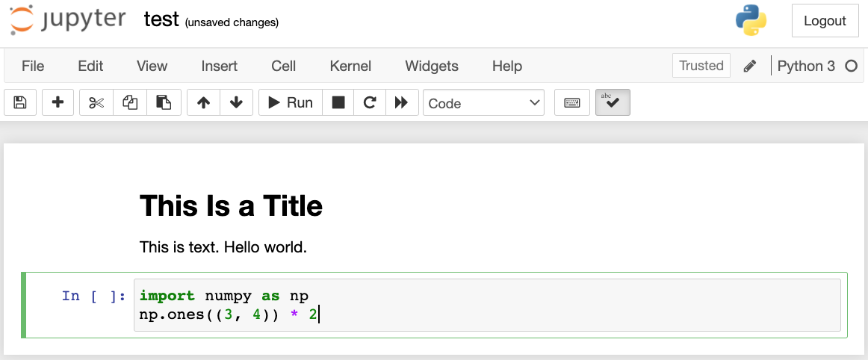
Task: Insert a cell below with the plus icon
Action: click(58, 103)
